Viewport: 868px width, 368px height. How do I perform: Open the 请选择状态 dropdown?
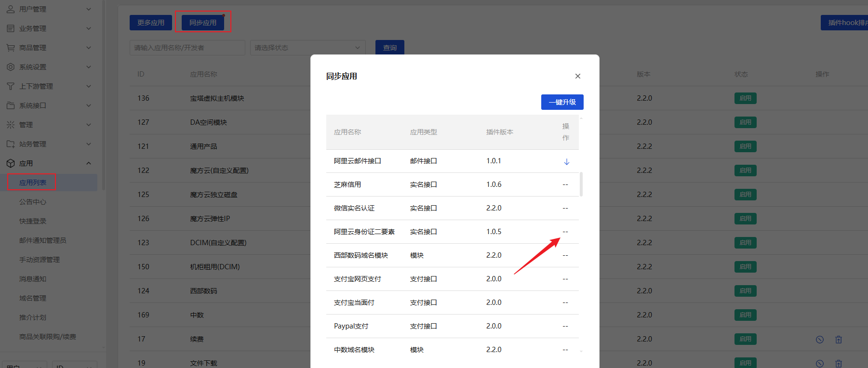[x=307, y=48]
